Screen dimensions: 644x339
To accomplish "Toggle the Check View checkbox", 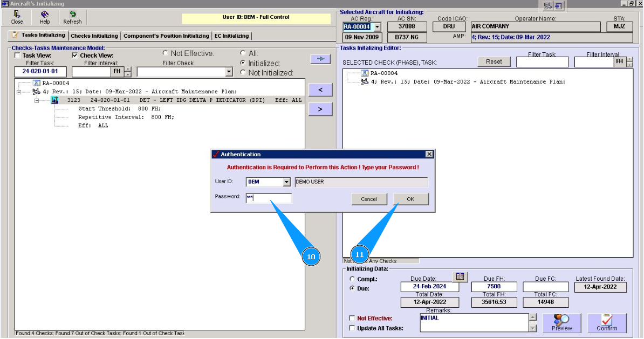I will point(75,56).
